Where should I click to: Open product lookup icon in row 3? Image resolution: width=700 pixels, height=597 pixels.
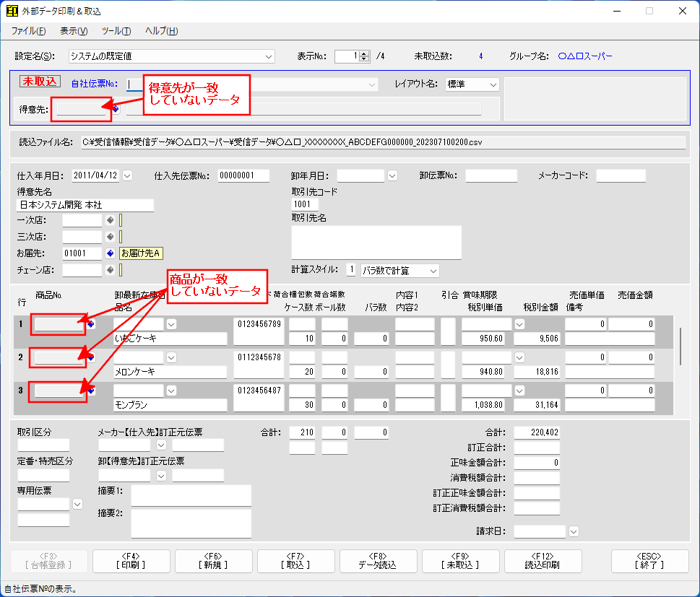click(x=91, y=391)
